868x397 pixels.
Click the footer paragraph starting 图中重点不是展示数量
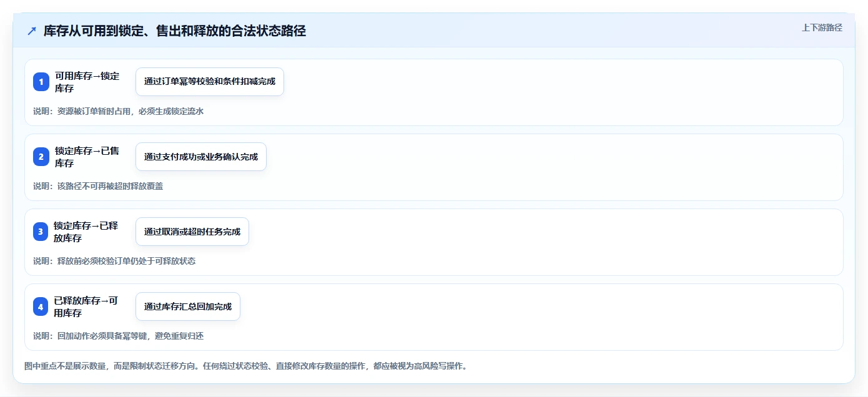pos(245,366)
